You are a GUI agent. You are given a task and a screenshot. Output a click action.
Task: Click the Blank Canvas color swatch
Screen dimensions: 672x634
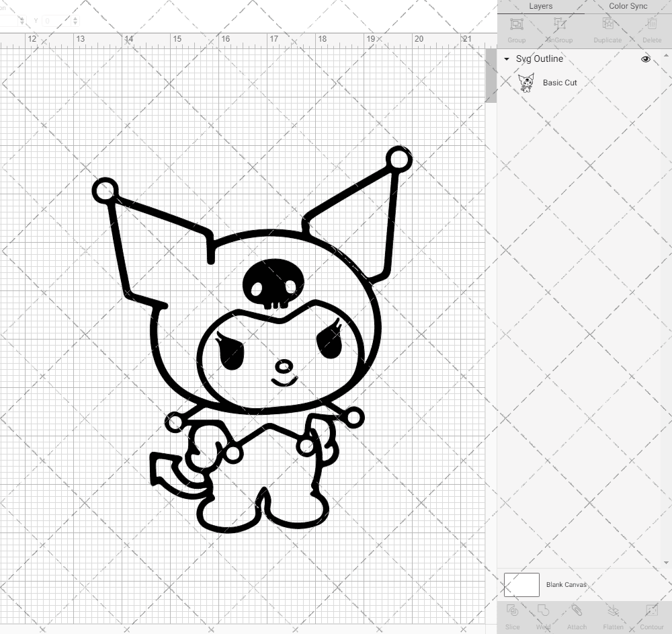[x=521, y=585]
